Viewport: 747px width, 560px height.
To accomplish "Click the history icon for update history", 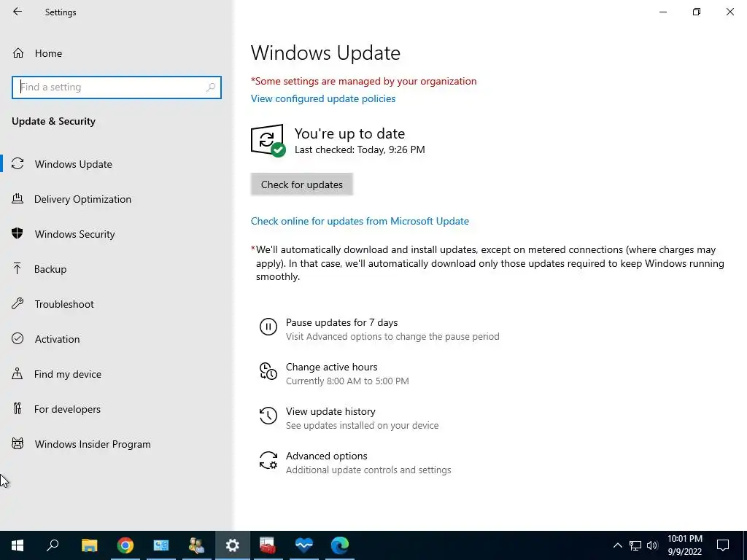I will pos(268,416).
